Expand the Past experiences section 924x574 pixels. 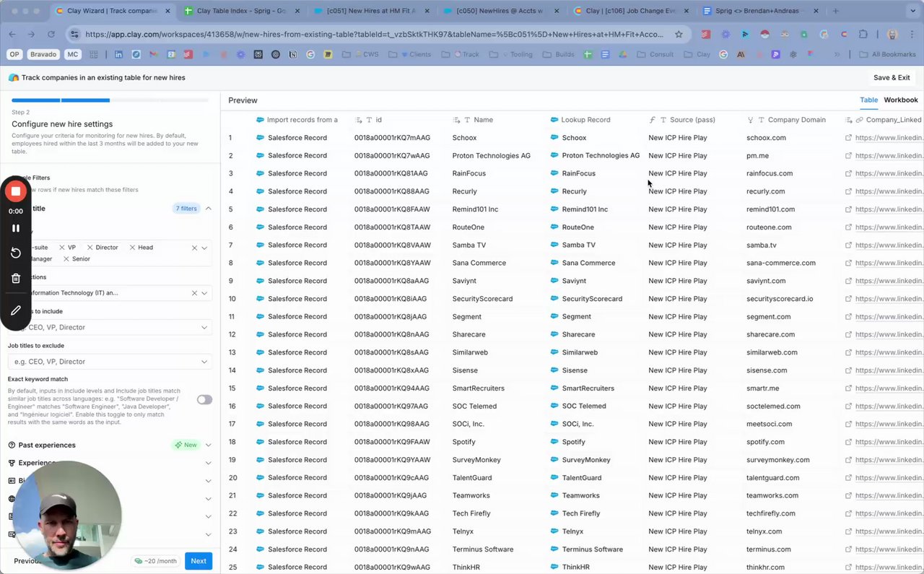pyautogui.click(x=209, y=445)
